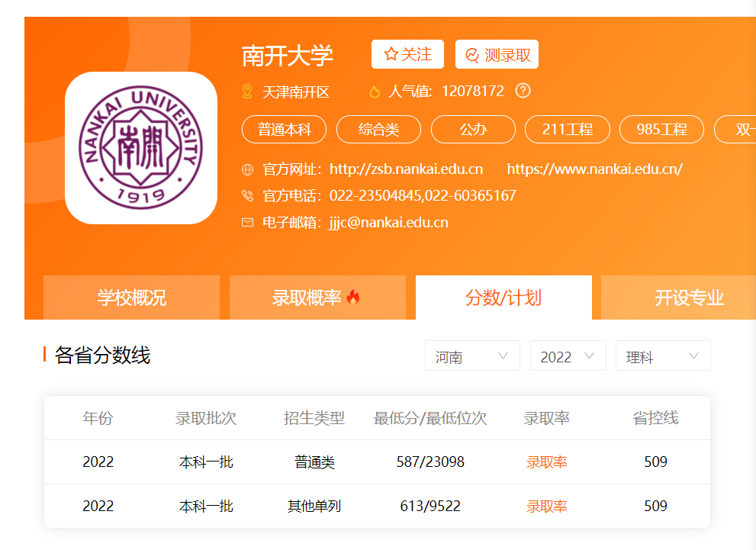756x550 pixels.
Task: Click the email jjjc@nankai.edu.cn
Action: coord(388,222)
